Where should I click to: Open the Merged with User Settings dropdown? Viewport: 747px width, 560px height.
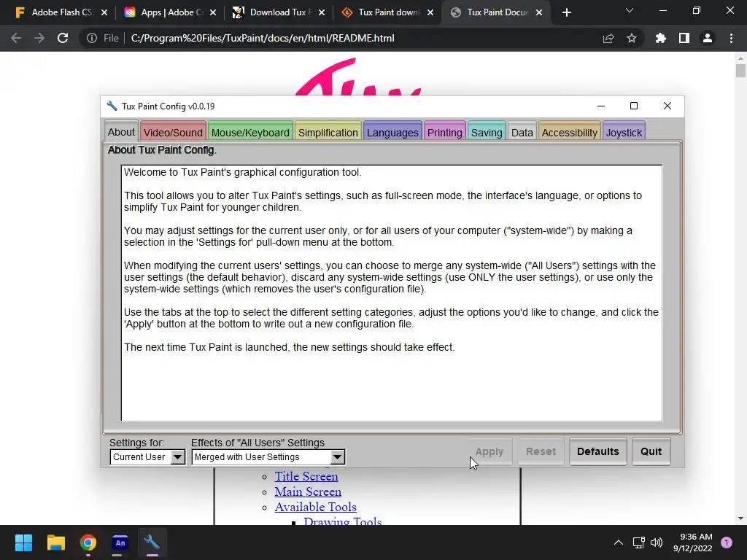[268, 456]
